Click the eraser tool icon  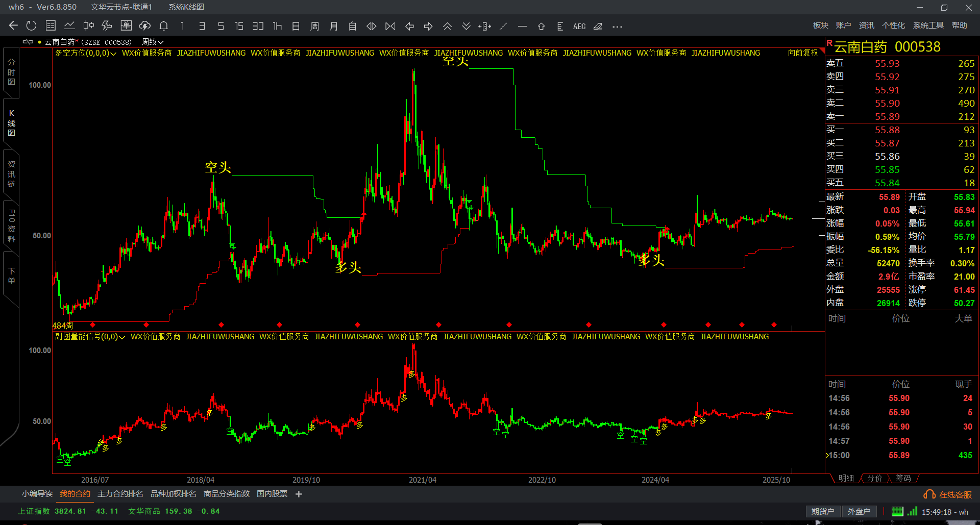(598, 27)
